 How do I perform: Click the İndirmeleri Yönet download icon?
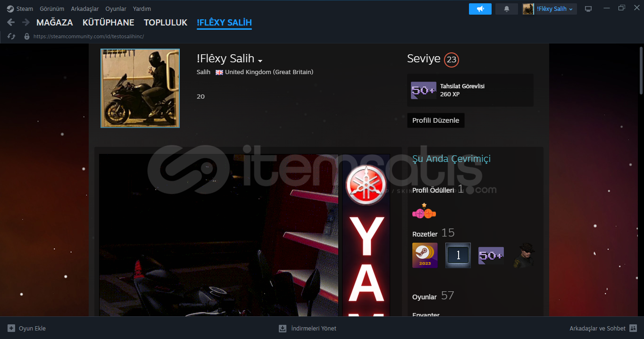click(283, 328)
